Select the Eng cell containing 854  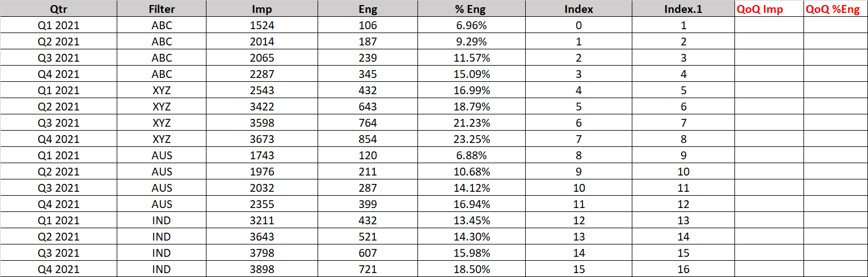coord(368,139)
